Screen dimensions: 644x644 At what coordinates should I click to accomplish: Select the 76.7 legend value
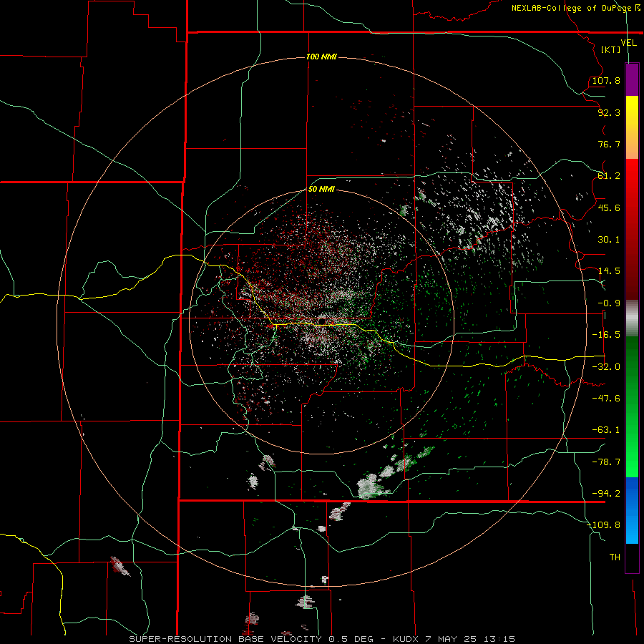609,144
